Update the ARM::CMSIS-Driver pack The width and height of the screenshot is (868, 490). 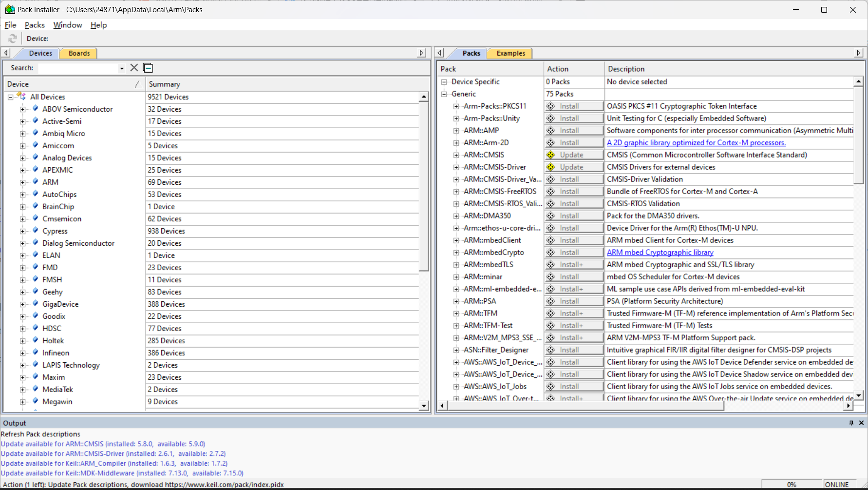(x=574, y=167)
